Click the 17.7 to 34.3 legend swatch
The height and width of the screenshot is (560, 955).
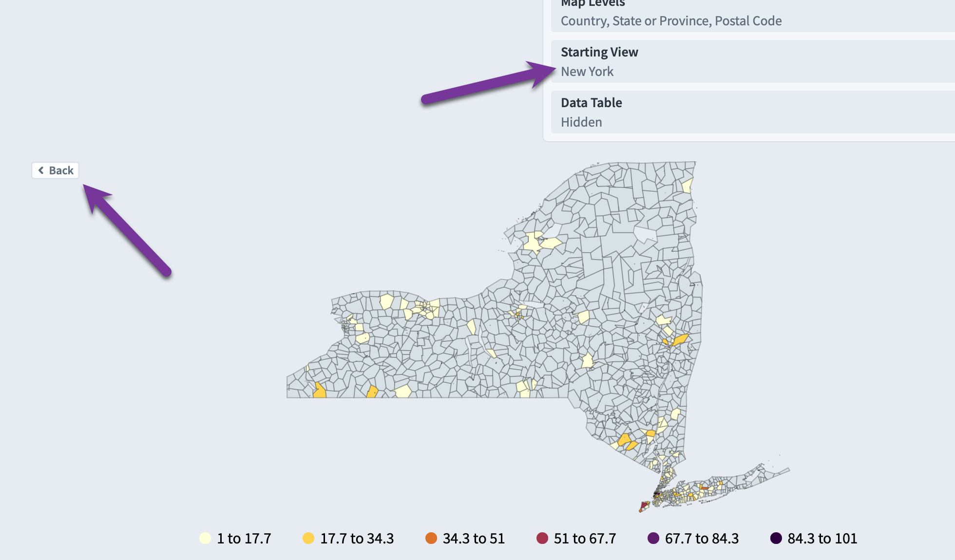[308, 538]
